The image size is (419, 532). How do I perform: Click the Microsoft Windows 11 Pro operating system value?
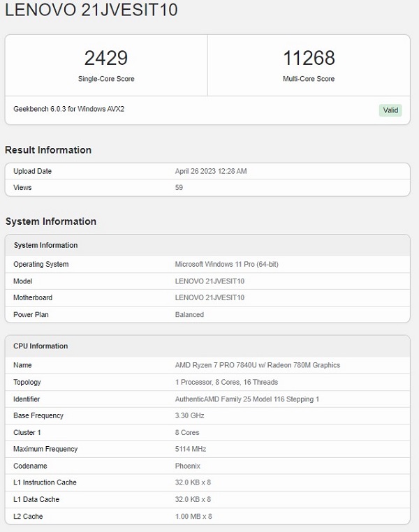(x=226, y=265)
